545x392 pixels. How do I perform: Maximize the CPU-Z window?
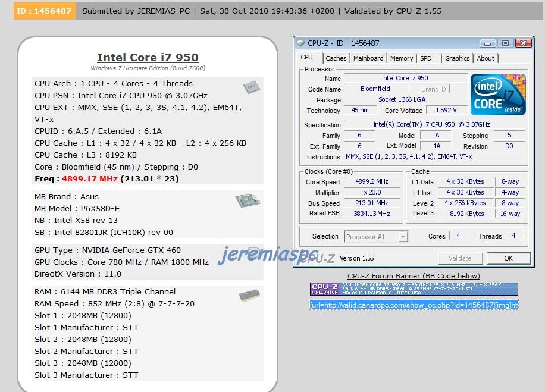click(505, 43)
